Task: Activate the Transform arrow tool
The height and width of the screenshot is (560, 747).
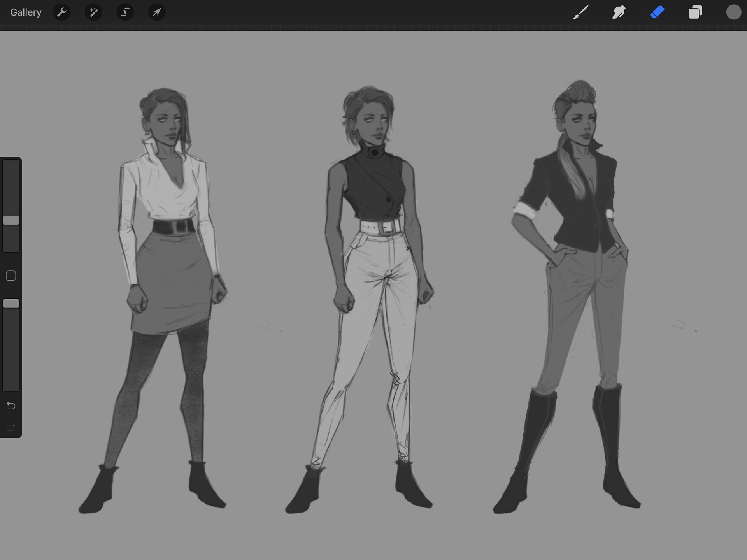Action: [157, 12]
